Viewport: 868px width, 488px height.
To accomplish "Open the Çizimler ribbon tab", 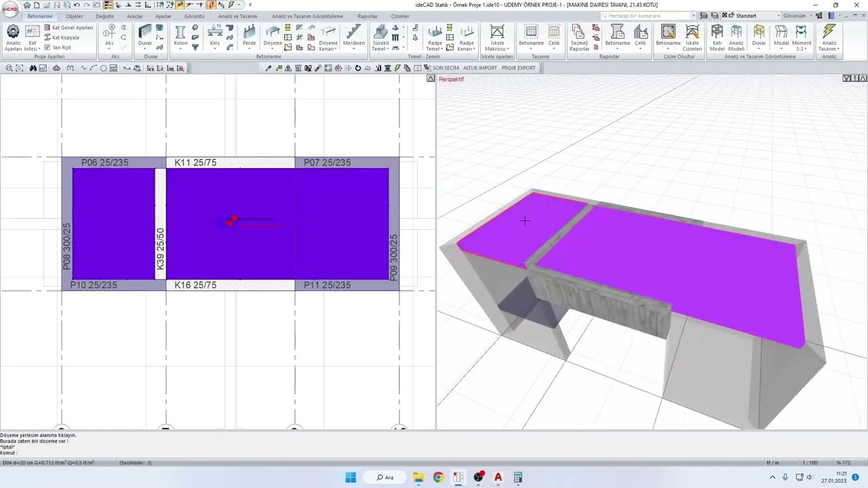I will pyautogui.click(x=400, y=16).
